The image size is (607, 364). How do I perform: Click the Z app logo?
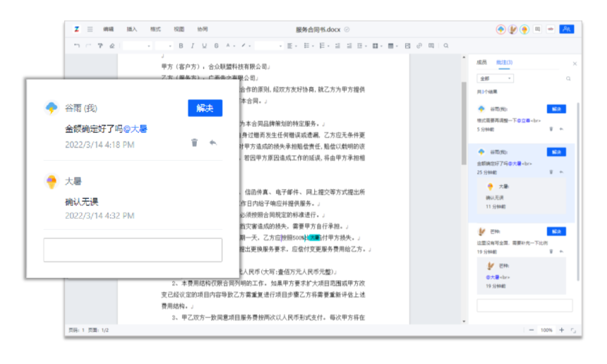(x=77, y=29)
